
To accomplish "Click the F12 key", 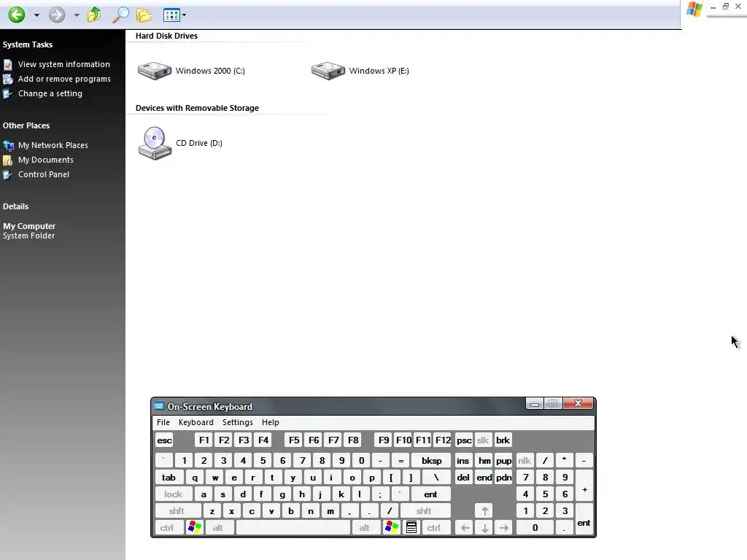I will (x=443, y=440).
